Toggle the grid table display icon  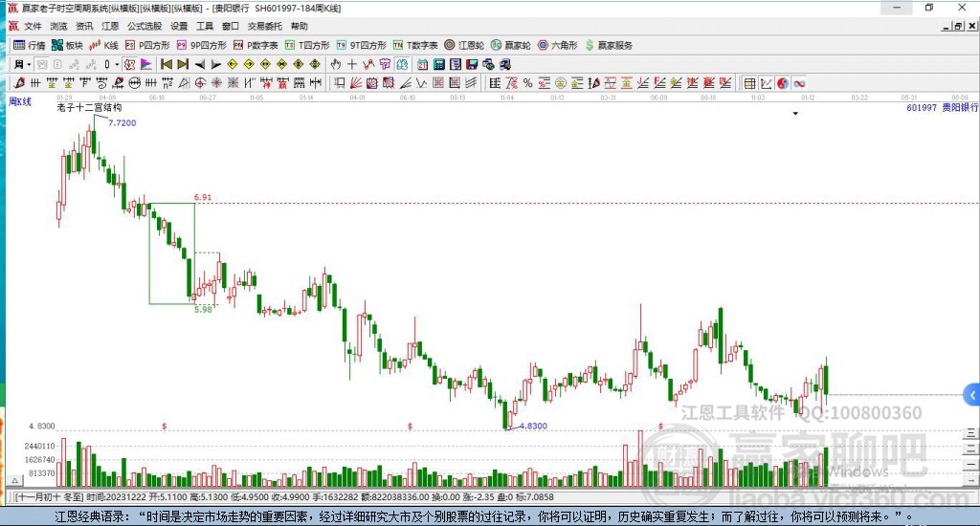pyautogui.click(x=749, y=83)
